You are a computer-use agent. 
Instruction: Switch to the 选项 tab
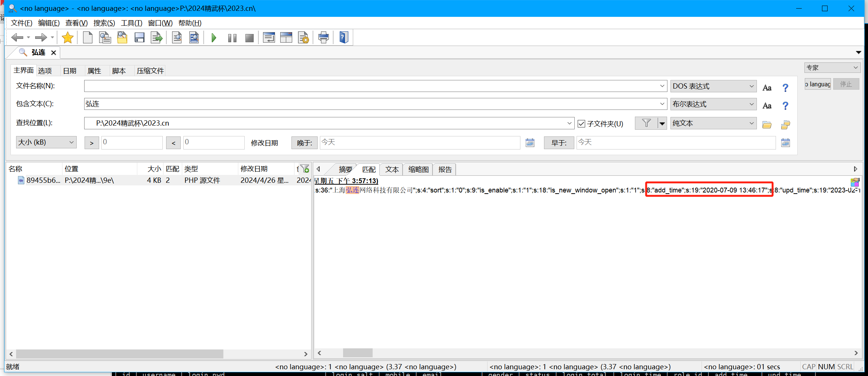click(x=45, y=71)
